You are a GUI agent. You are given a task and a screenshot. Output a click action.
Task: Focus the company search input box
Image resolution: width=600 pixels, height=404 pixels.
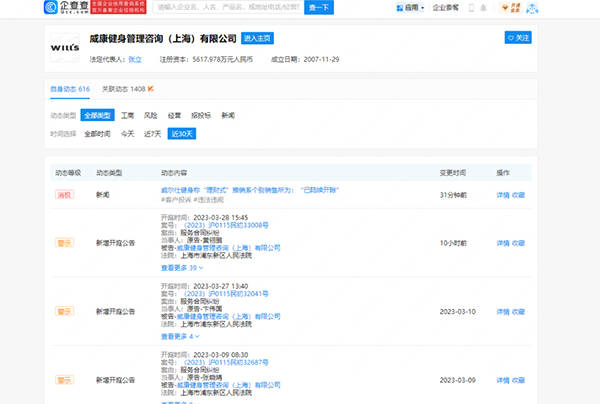228,7
